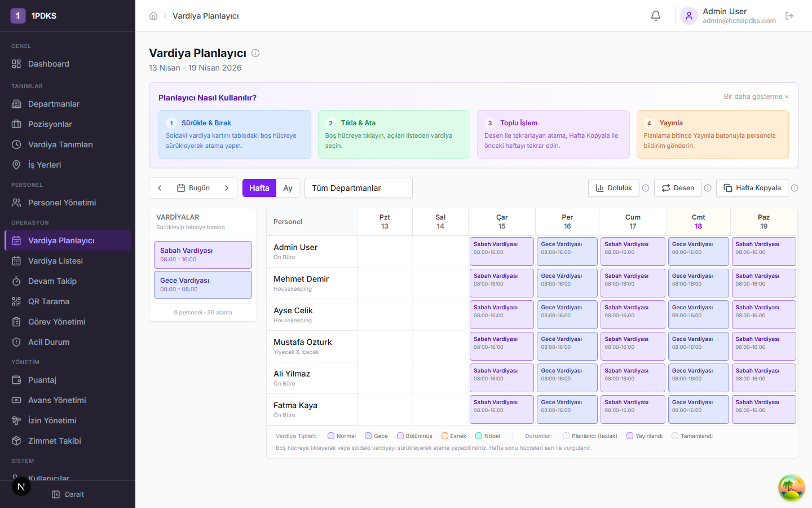812x508 pixels.
Task: Click the info icon beside Doluluk button
Action: [646, 188]
